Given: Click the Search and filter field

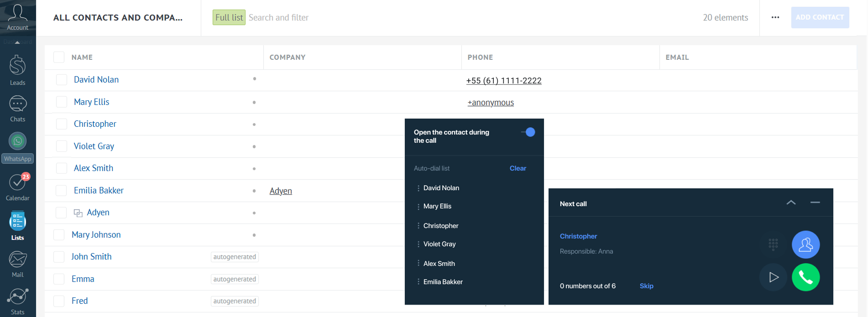Looking at the screenshot, I should (x=278, y=17).
